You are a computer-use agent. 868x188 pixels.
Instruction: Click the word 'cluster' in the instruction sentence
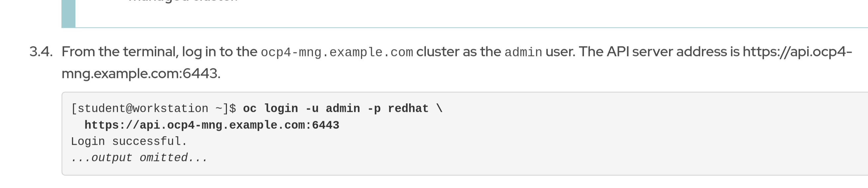437,52
